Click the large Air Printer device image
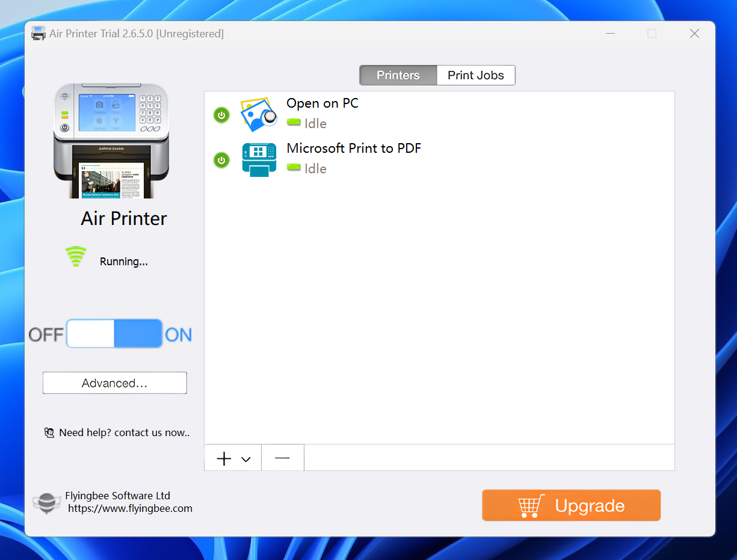Image resolution: width=737 pixels, height=560 pixels. [x=111, y=141]
